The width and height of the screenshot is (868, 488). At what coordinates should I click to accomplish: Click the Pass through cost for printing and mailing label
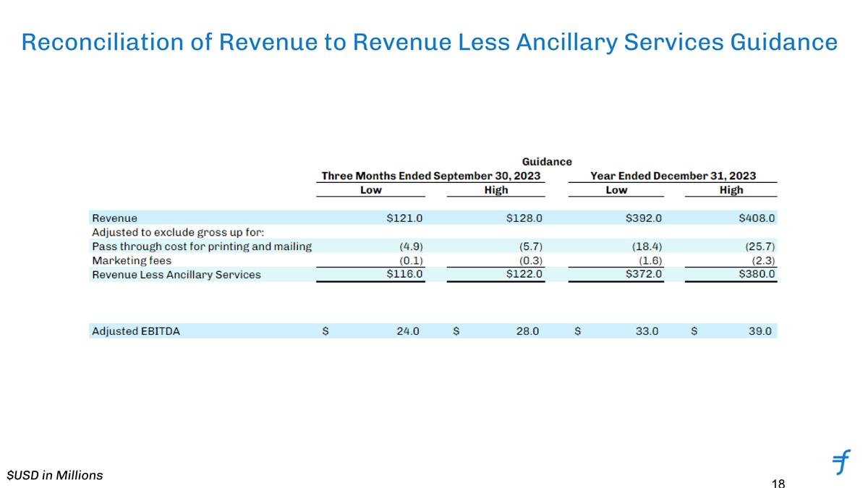pyautogui.click(x=202, y=247)
